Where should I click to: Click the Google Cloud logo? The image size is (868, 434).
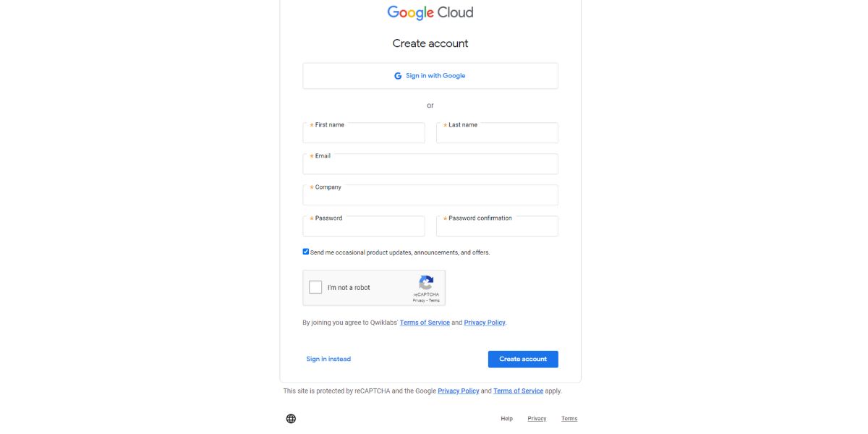pos(430,12)
